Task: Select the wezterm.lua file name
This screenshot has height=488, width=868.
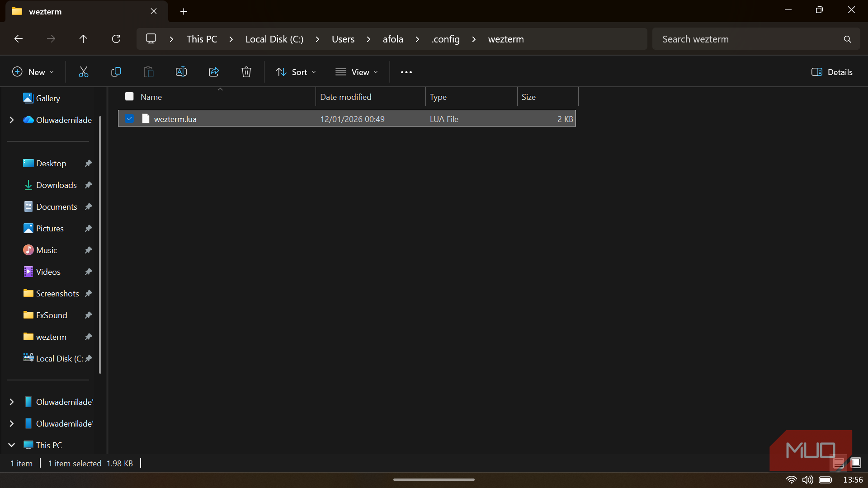Action: click(x=175, y=119)
